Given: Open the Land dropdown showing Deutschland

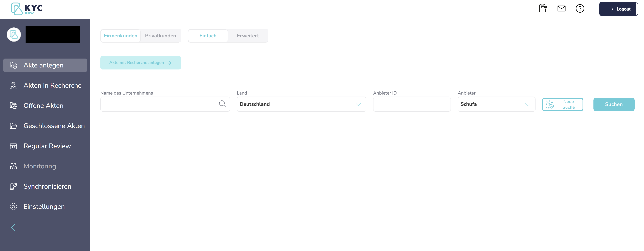Looking at the screenshot, I should (x=301, y=104).
